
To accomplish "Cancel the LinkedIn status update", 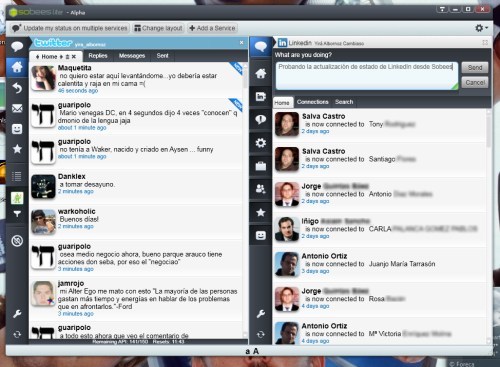I will tap(475, 82).
